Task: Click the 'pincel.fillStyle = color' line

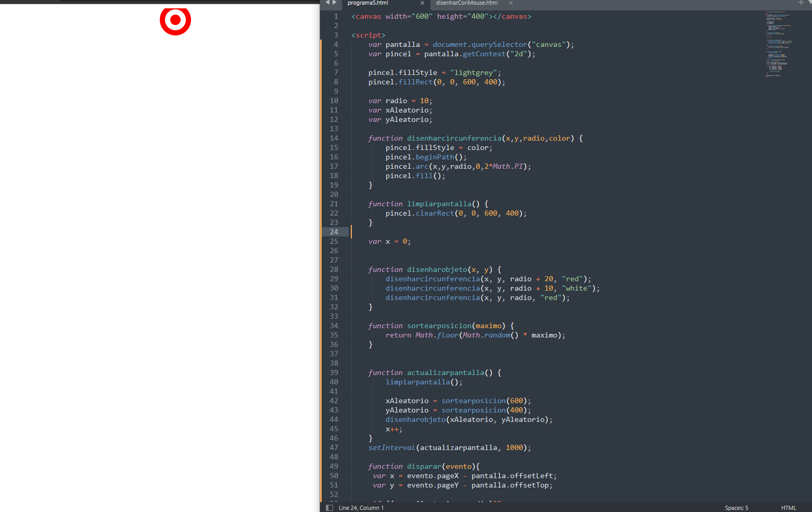Action: point(439,147)
